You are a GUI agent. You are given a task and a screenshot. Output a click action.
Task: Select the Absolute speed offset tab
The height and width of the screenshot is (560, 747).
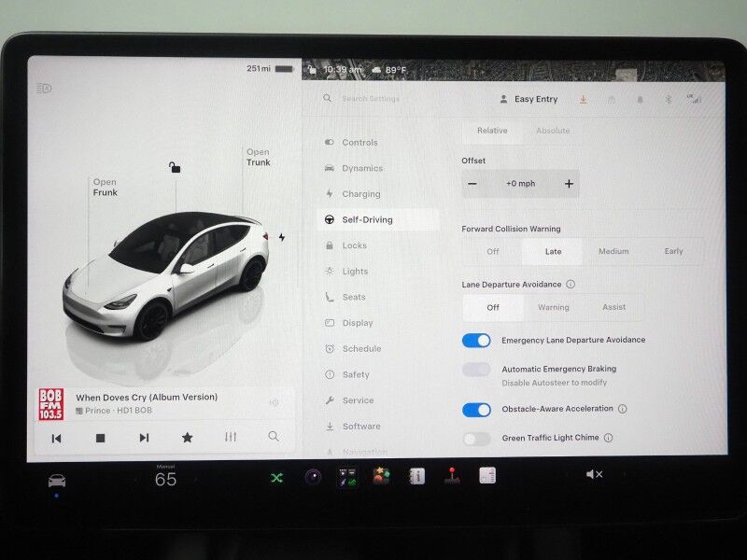click(x=553, y=131)
